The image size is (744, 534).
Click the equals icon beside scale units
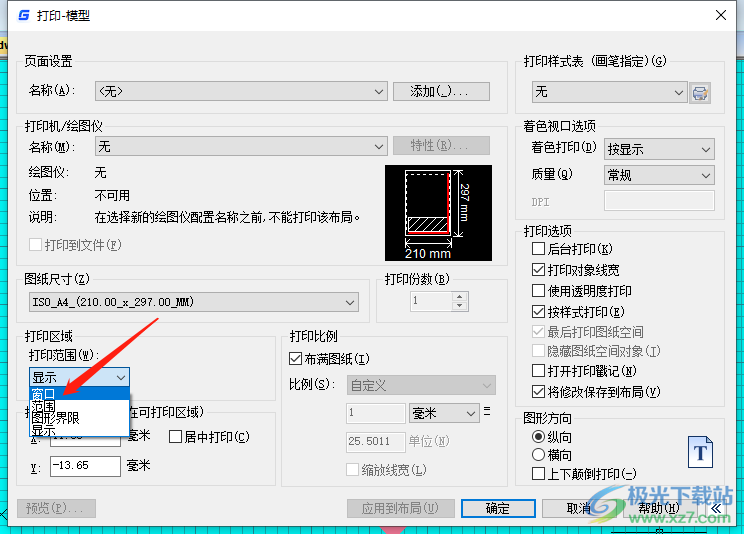(487, 412)
